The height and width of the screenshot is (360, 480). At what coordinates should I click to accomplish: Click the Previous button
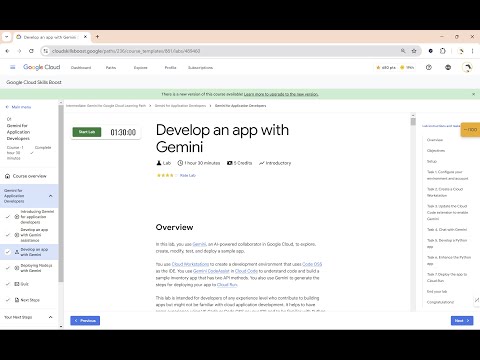(85, 321)
